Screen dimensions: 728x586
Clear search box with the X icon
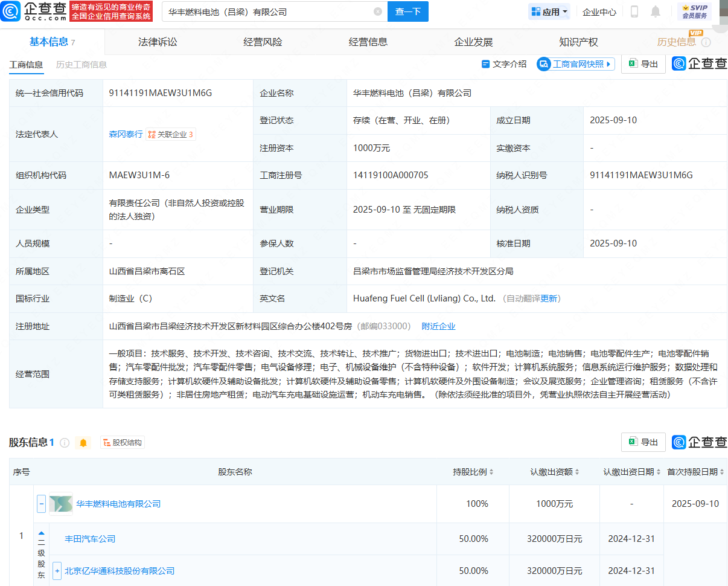click(378, 11)
